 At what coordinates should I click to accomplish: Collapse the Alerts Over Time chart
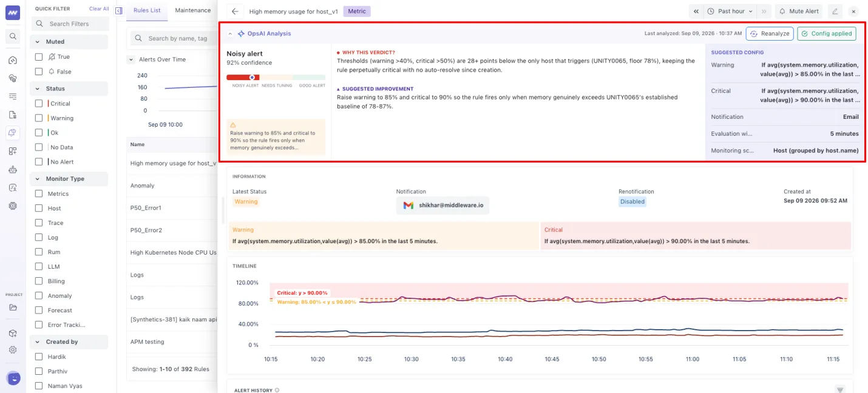coord(131,59)
